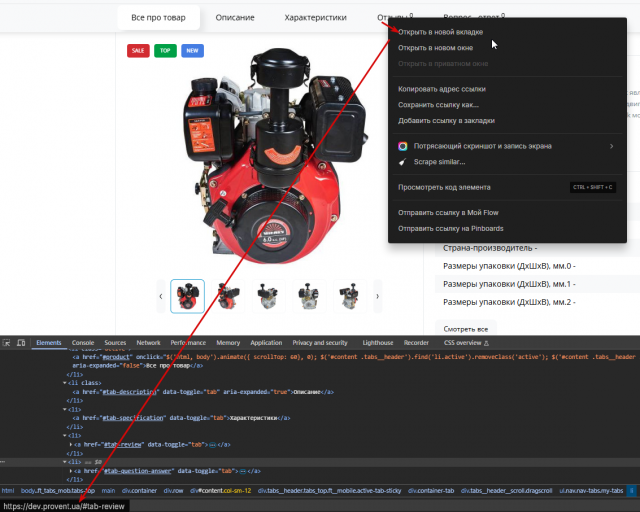640x512 pixels.
Task: Select fifth engine thumbnail in gallery
Action: [x=350, y=296]
